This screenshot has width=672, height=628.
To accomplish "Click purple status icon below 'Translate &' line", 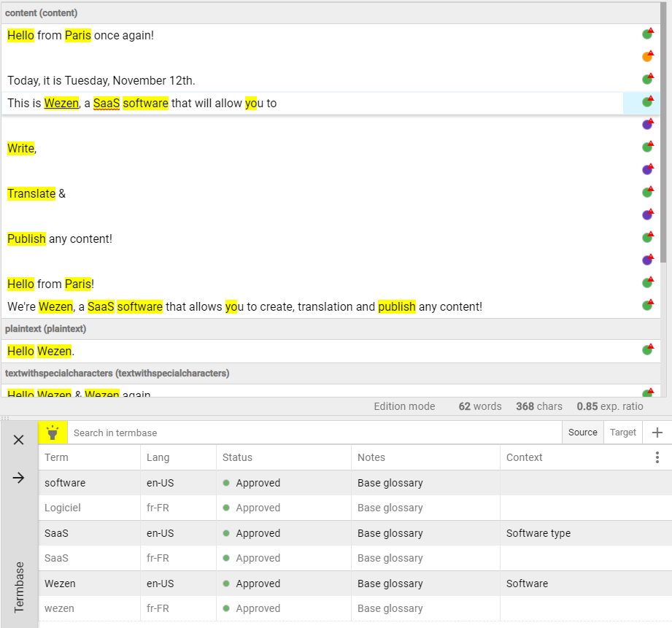I will coord(648,214).
